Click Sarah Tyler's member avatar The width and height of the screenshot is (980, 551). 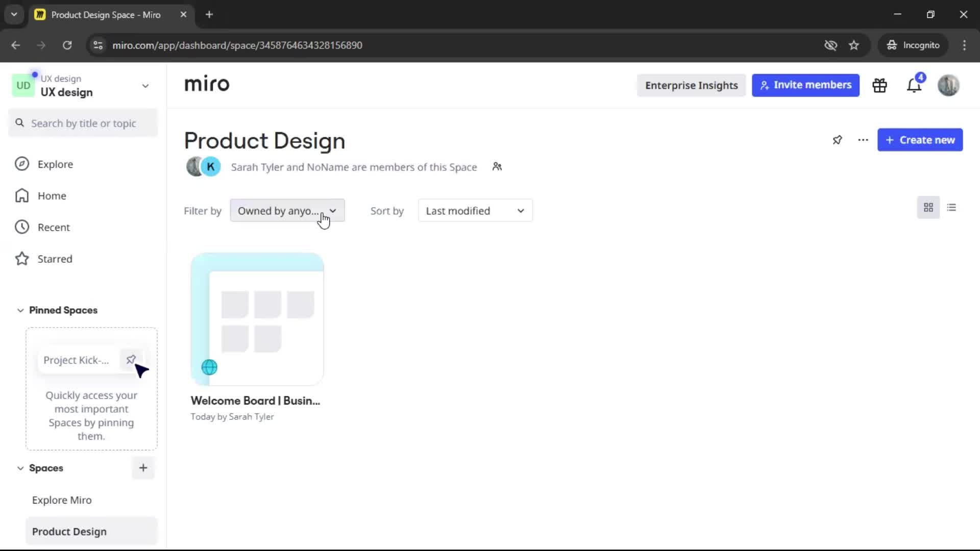pyautogui.click(x=193, y=167)
